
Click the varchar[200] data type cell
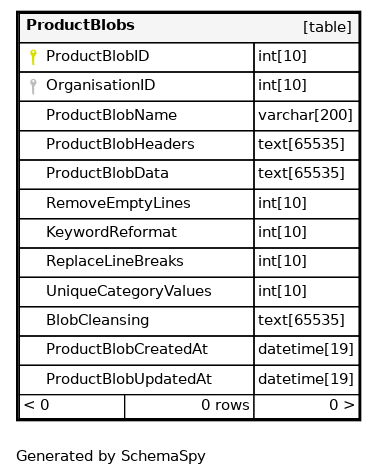click(306, 115)
